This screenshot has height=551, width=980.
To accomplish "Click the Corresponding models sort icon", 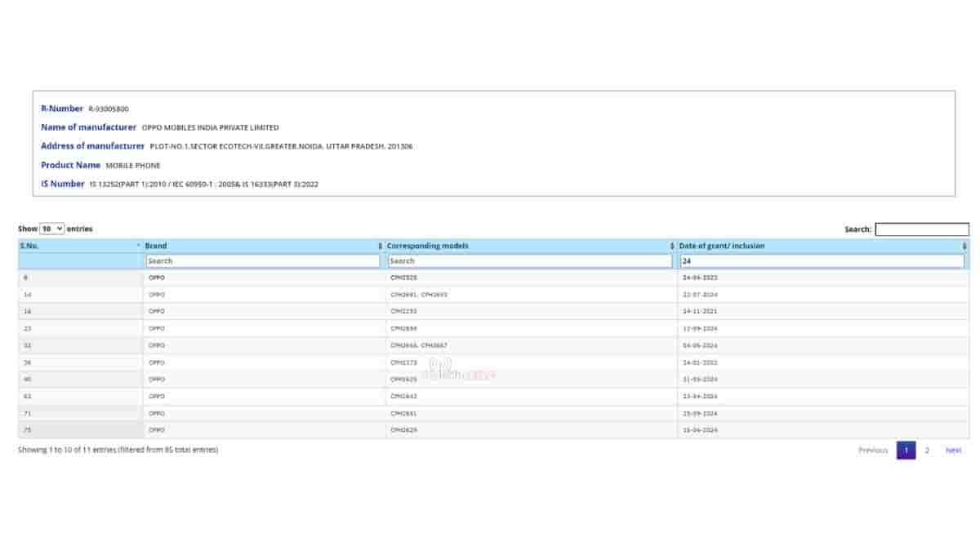I will click(672, 247).
